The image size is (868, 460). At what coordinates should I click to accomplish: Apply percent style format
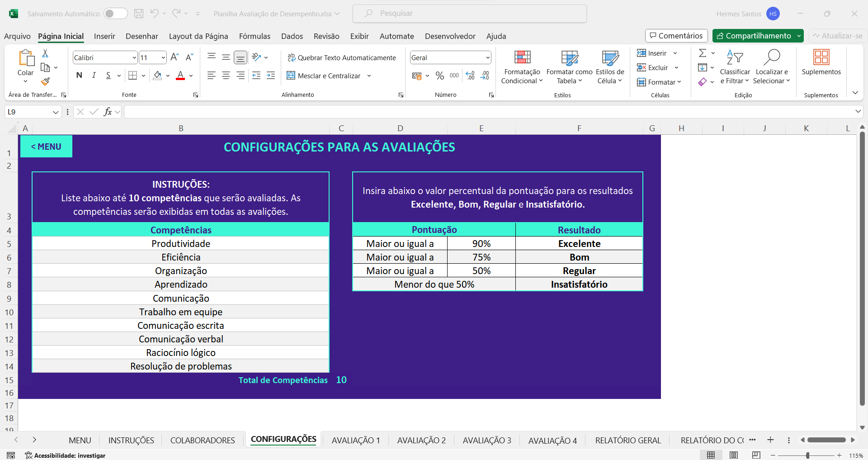(440, 76)
